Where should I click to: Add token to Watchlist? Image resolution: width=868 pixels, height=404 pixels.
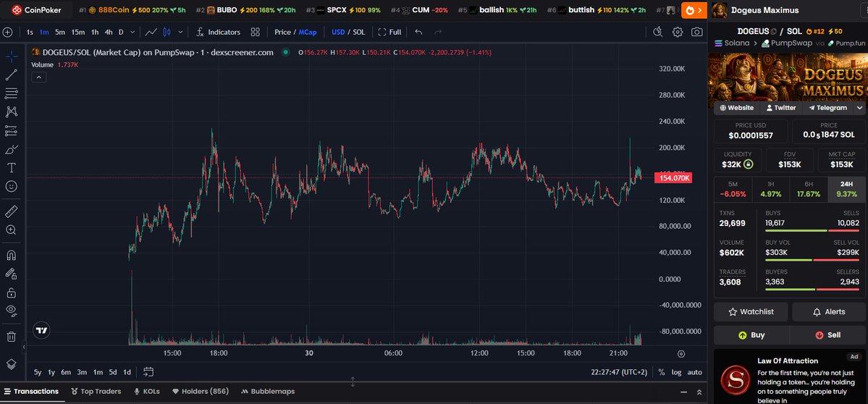[x=751, y=311]
